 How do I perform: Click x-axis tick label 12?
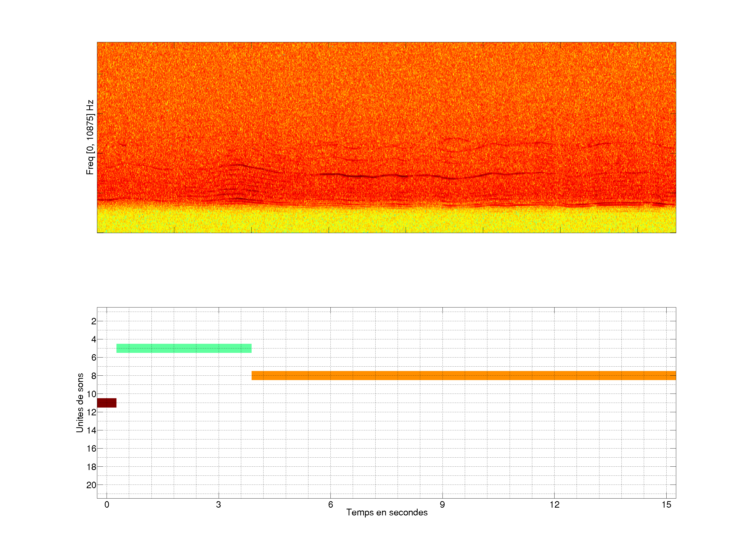point(554,505)
